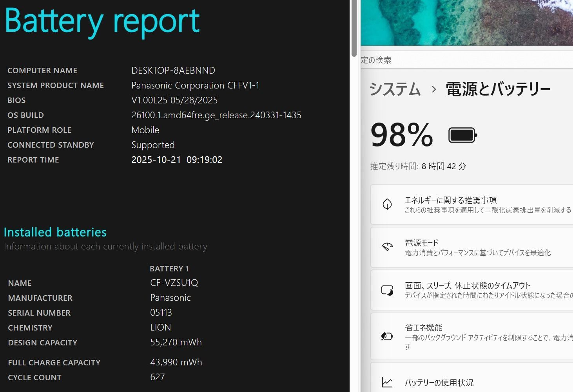Image resolution: width=573 pixels, height=392 pixels.
Task: Click the full charge capacity value 43,990 mWh
Action: (176, 362)
